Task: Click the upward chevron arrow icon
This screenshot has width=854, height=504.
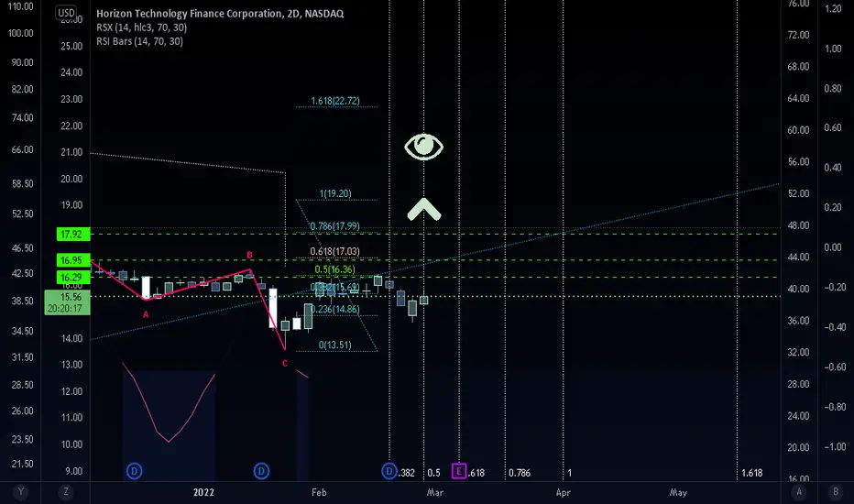Action: [x=423, y=210]
